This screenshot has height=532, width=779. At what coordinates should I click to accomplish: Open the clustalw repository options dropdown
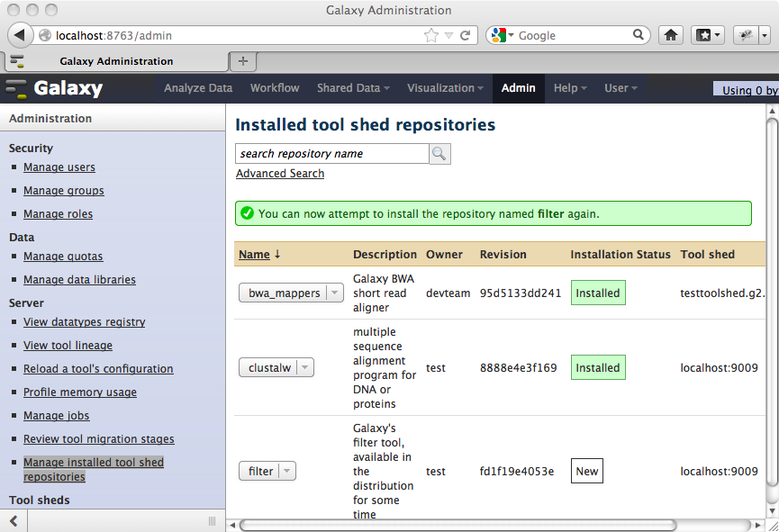coord(305,367)
